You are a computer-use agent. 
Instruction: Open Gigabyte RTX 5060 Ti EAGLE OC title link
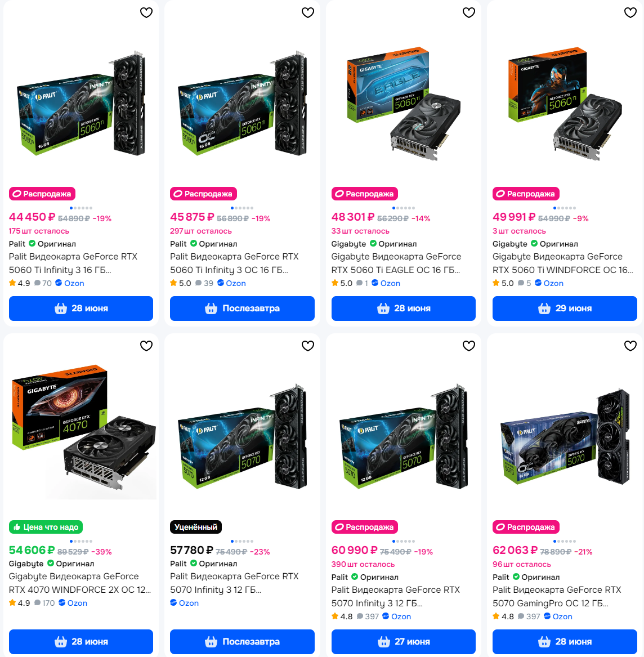click(396, 263)
